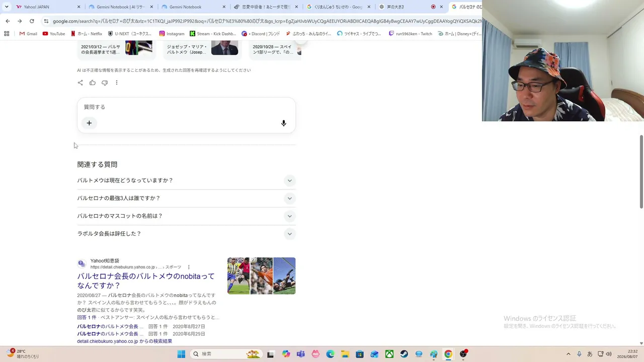The height and width of the screenshot is (362, 644).
Task: Open the ホーム - Netflix bookmark
Action: 87,34
